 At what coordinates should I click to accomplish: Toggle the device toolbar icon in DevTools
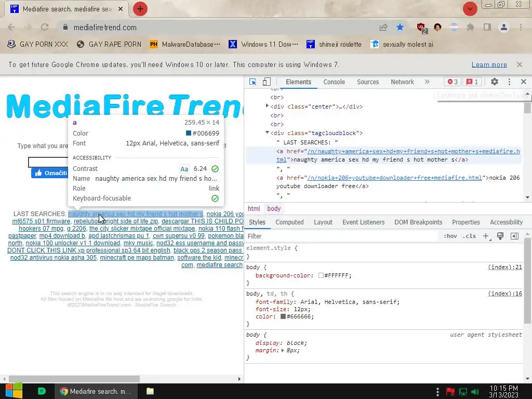[x=267, y=82]
